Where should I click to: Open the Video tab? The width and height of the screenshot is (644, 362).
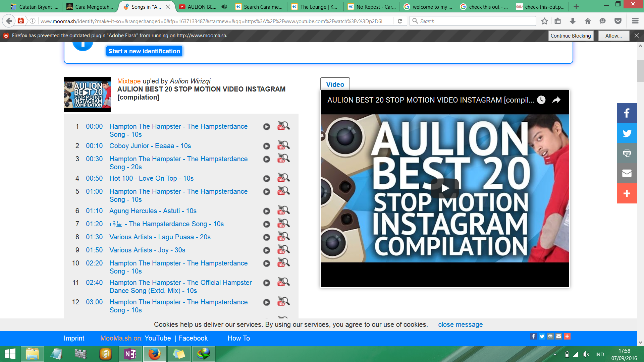(335, 84)
